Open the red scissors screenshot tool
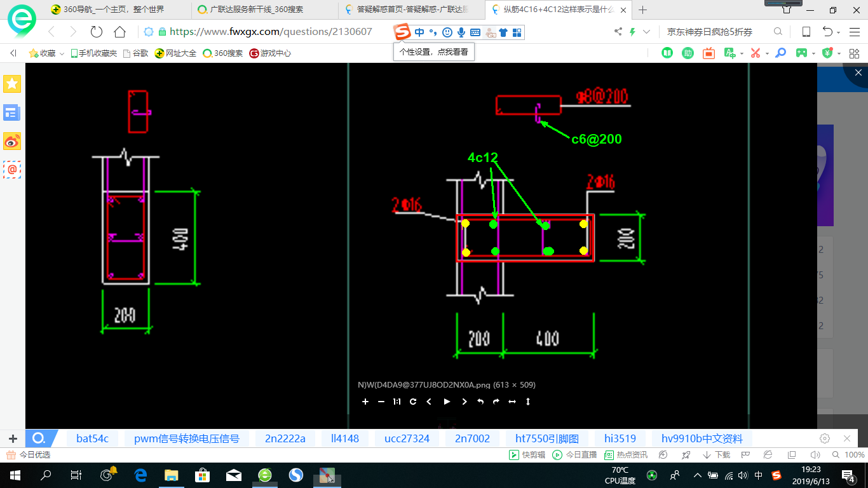 [x=756, y=53]
